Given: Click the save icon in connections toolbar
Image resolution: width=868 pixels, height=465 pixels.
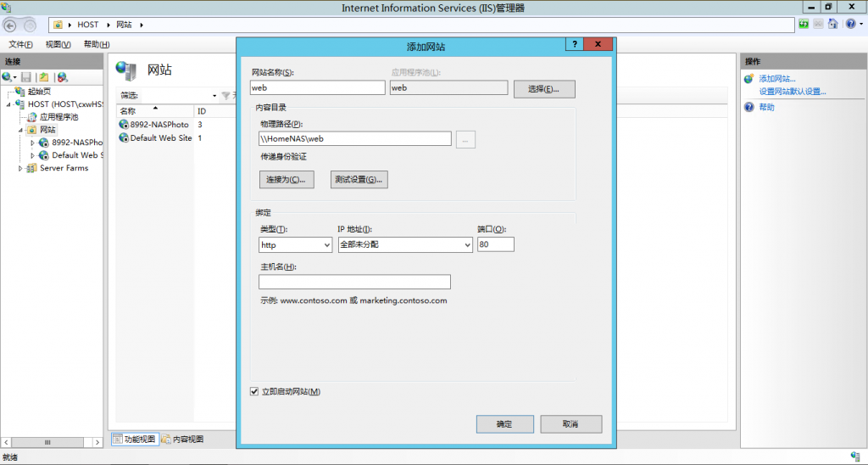Looking at the screenshot, I should pos(26,77).
